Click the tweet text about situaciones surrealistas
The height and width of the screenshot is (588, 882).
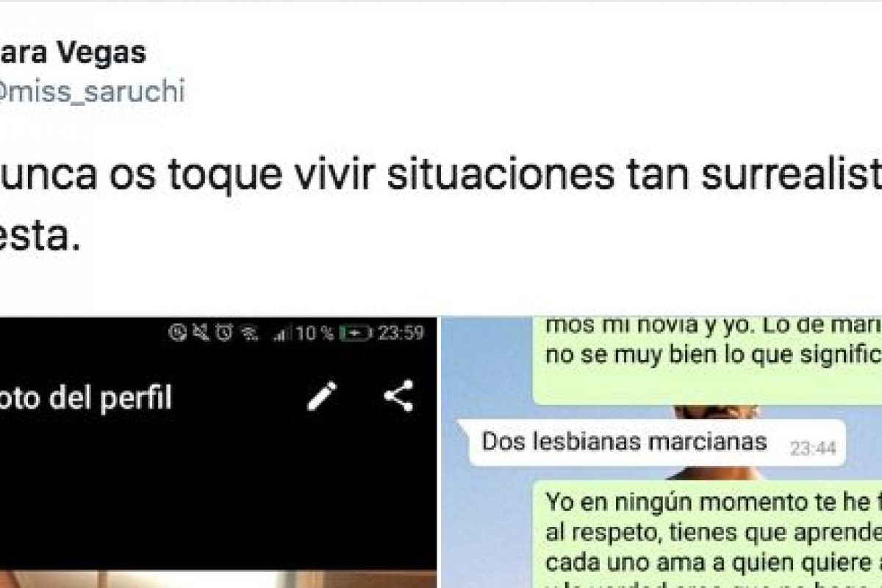coord(441,198)
